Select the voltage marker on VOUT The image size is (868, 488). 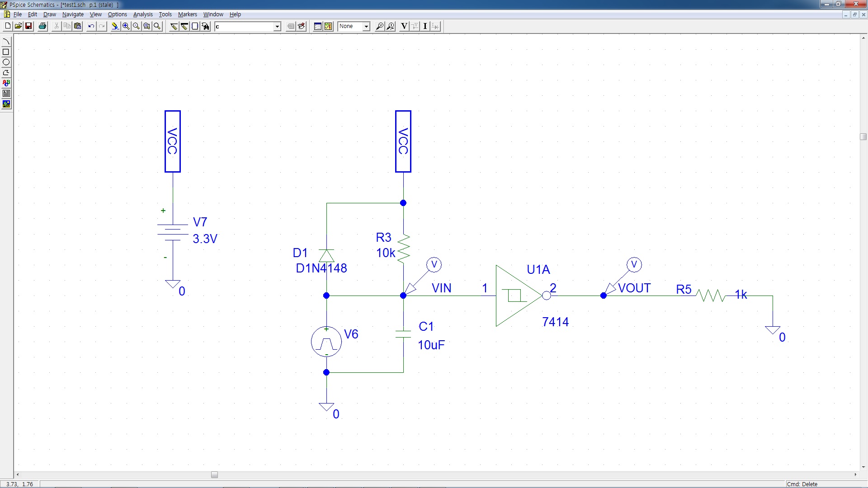tap(624, 276)
